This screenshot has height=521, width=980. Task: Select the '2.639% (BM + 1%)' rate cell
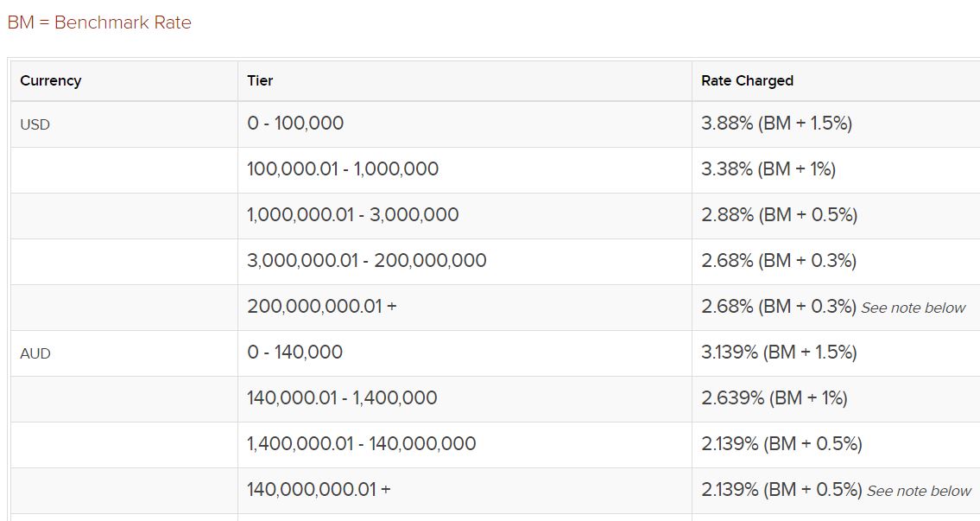774,398
